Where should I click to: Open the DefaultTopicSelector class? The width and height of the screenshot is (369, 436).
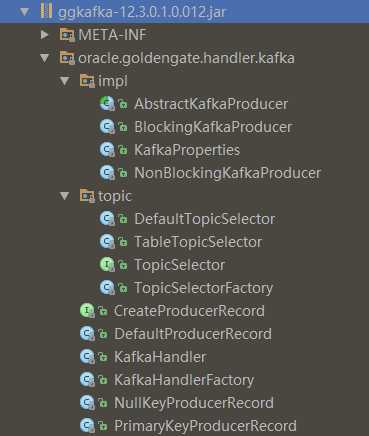click(x=205, y=219)
